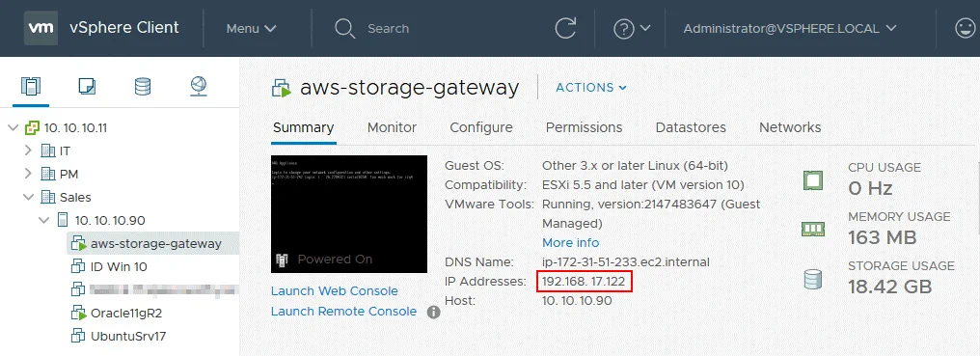Open the Menu dropdown

pyautogui.click(x=251, y=28)
